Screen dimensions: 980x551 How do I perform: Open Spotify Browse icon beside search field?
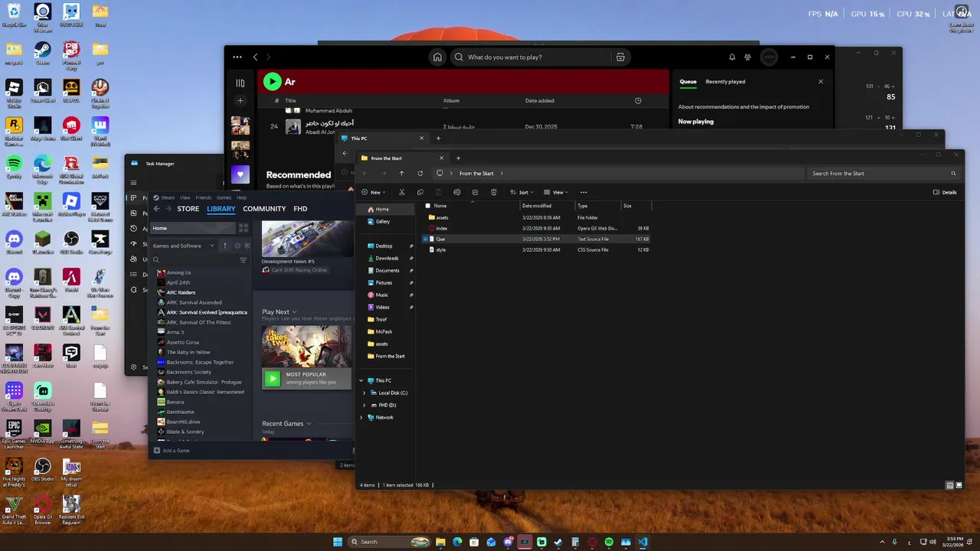tap(620, 57)
